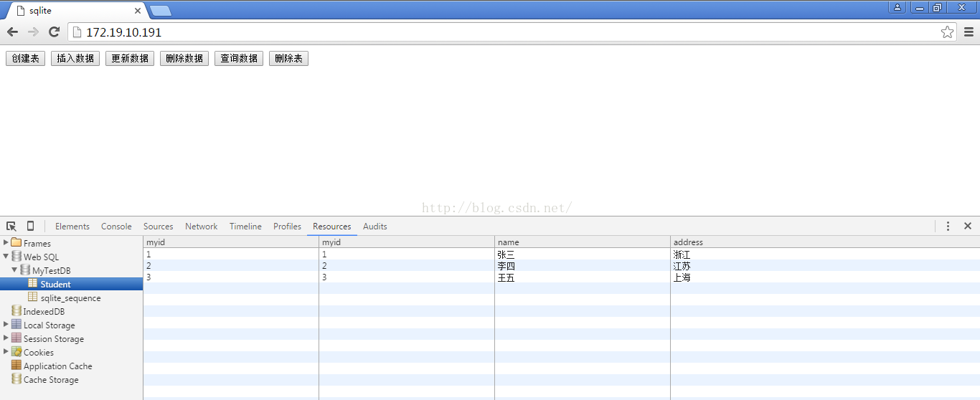Collapse the Web SQL tree node
Image resolution: width=980 pixels, height=400 pixels.
[x=6, y=256]
